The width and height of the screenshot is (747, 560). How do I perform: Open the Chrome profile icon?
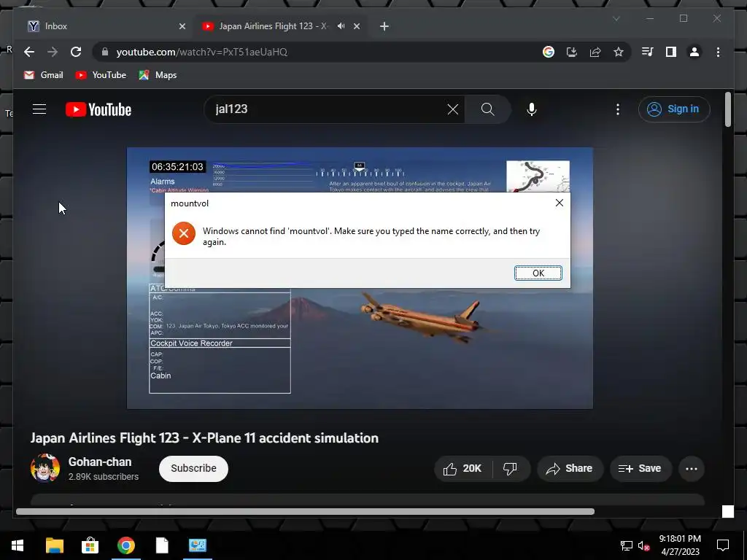coord(694,52)
